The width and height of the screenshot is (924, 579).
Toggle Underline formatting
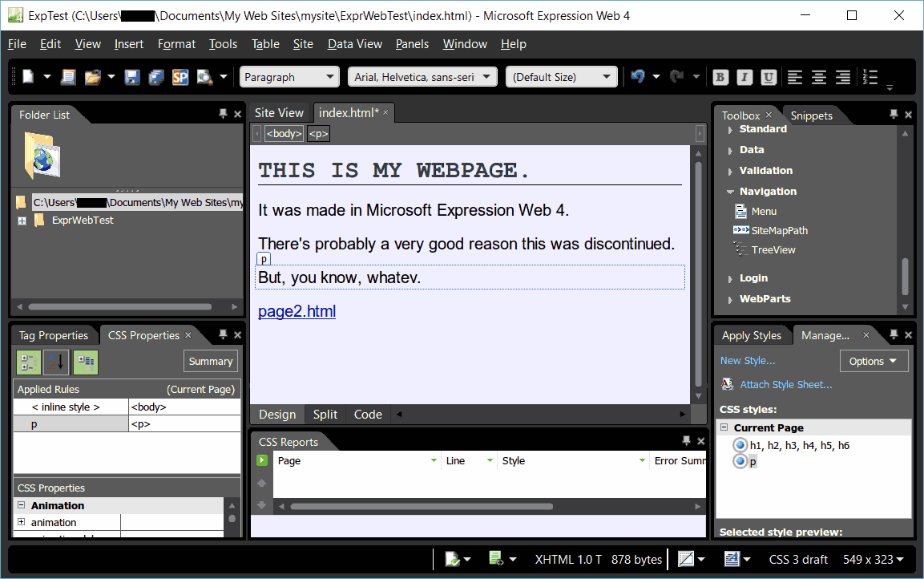pyautogui.click(x=769, y=77)
